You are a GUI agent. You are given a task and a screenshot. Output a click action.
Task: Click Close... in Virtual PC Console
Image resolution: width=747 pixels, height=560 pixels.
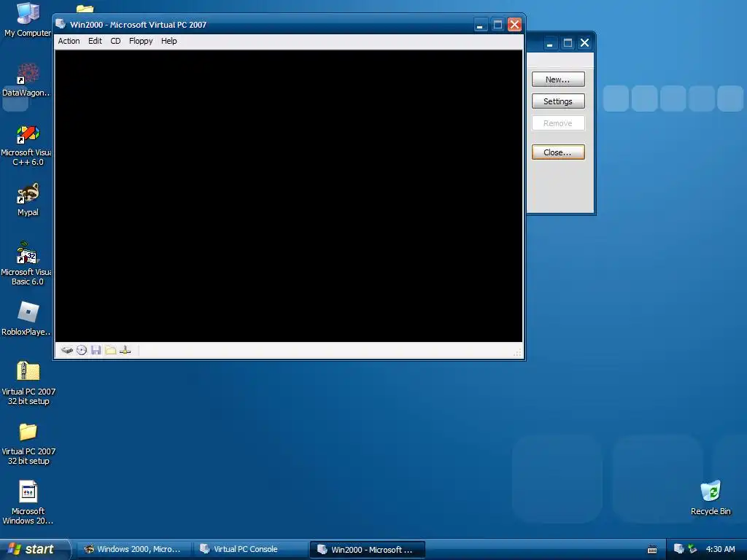pyautogui.click(x=558, y=152)
